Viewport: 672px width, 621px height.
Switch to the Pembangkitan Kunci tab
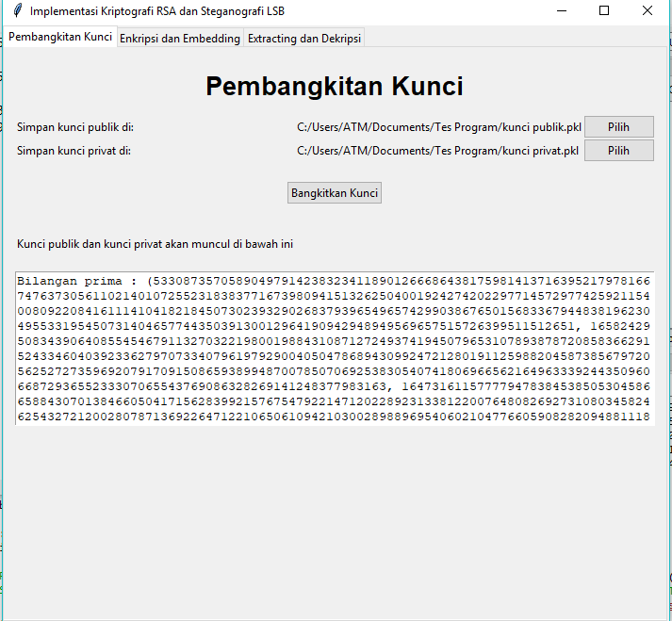point(60,37)
